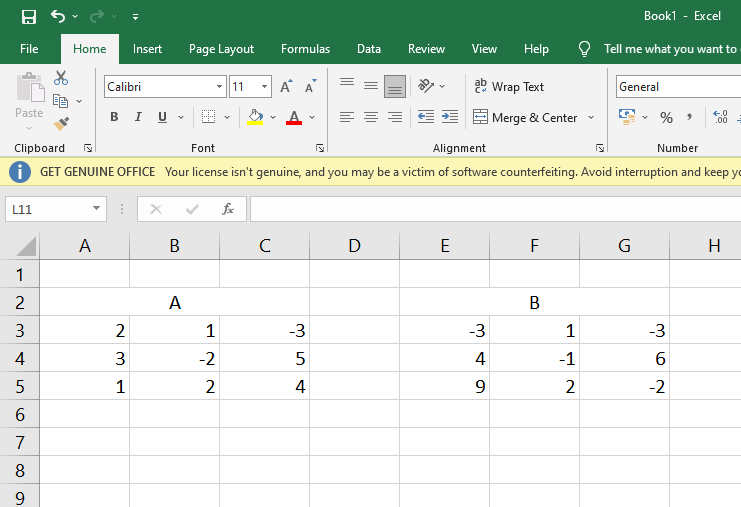The width and height of the screenshot is (741, 507).
Task: Apply cell Borders icon
Action: click(208, 117)
